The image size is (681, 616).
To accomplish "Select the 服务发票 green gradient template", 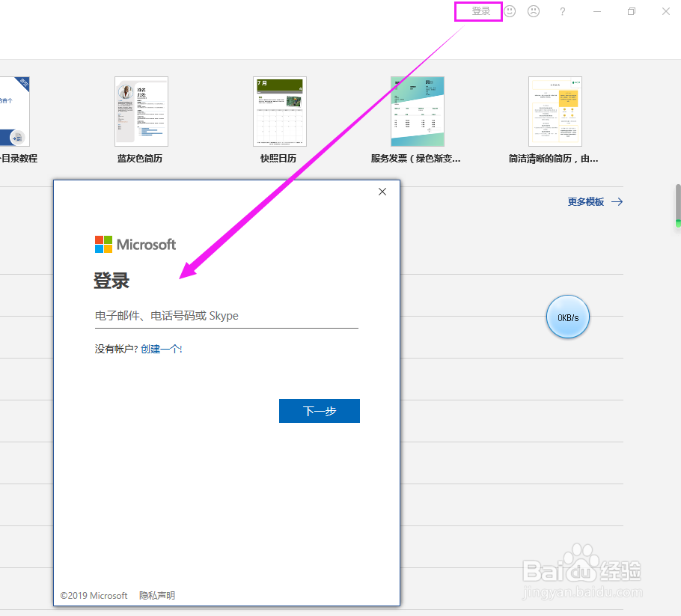I will click(x=417, y=111).
